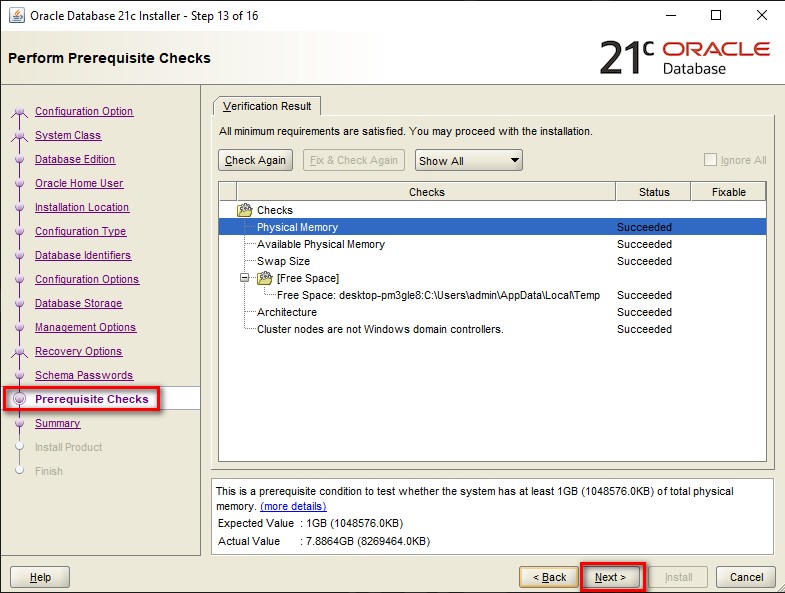Maximize the installer window

[716, 16]
